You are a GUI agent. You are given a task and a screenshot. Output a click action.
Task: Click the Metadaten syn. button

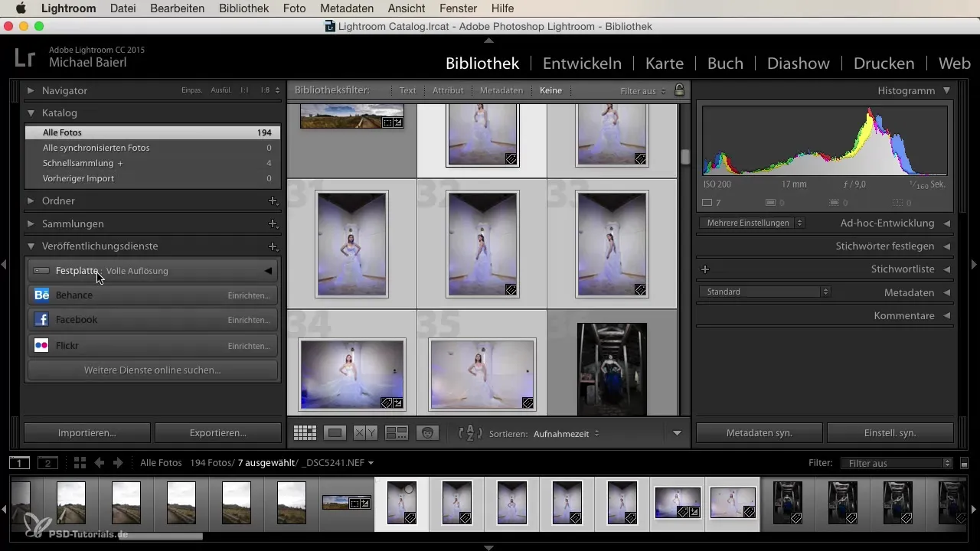click(x=758, y=432)
